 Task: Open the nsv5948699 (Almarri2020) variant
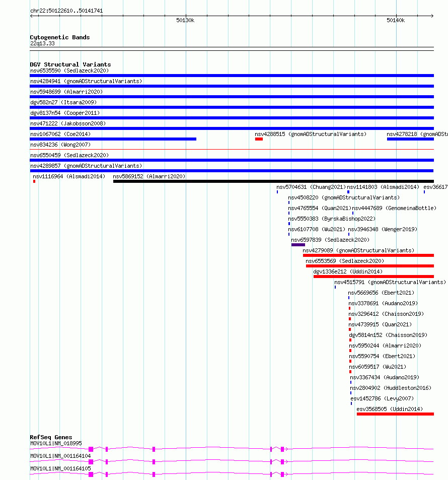(66, 92)
